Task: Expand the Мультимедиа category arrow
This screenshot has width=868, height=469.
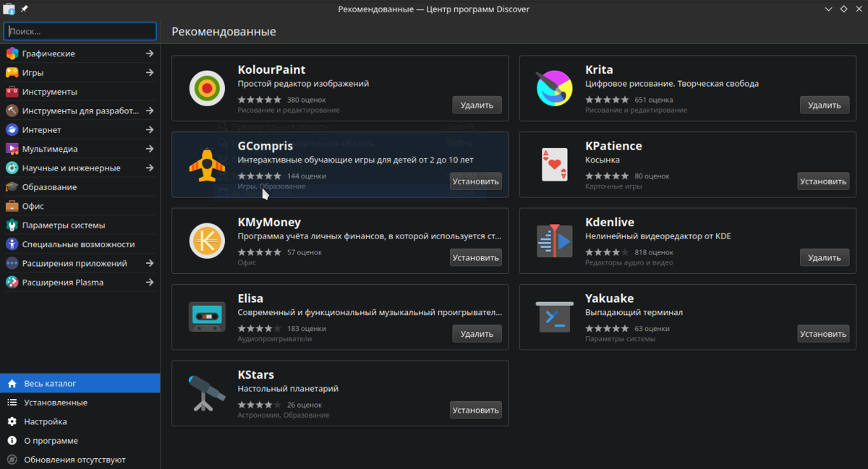Action: (149, 149)
